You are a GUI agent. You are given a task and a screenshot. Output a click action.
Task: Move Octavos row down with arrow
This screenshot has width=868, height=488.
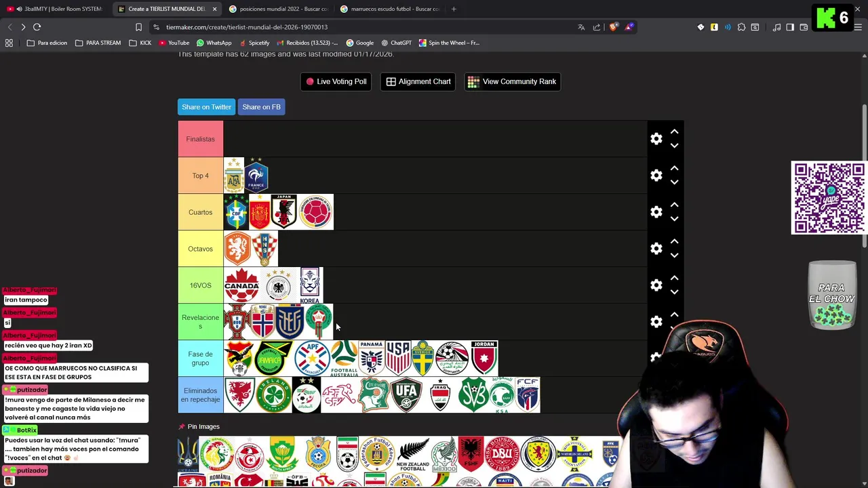pos(674,256)
